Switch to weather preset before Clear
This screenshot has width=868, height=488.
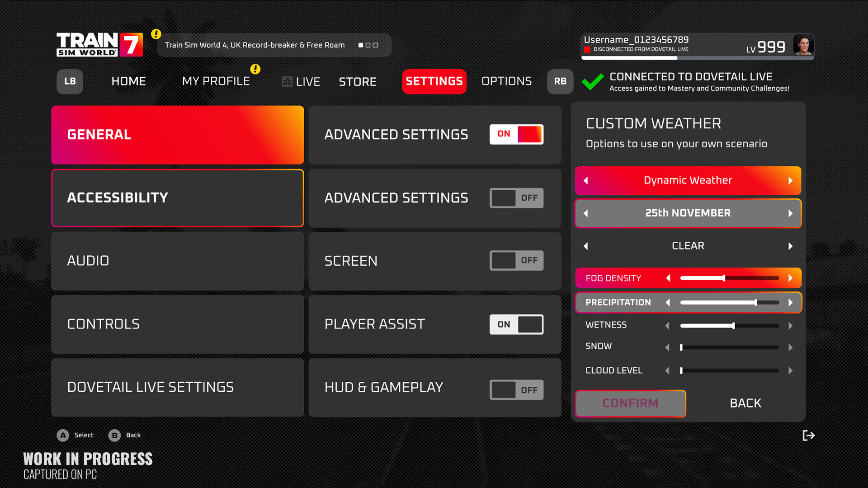(586, 246)
